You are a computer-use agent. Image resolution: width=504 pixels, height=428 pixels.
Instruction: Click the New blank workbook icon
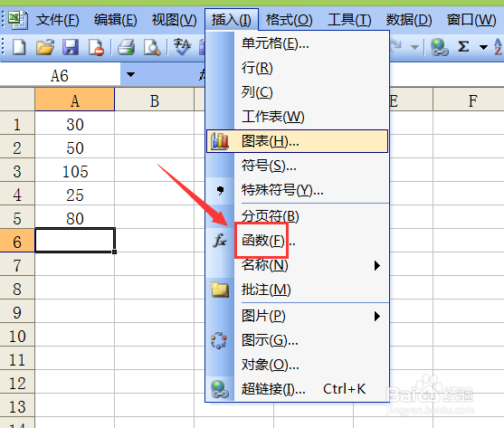pos(19,47)
